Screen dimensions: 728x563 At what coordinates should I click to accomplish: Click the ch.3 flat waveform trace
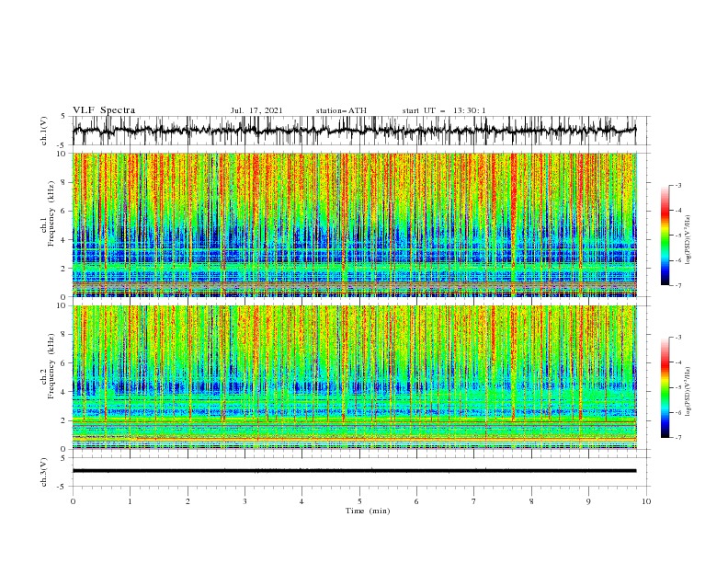pos(354,471)
